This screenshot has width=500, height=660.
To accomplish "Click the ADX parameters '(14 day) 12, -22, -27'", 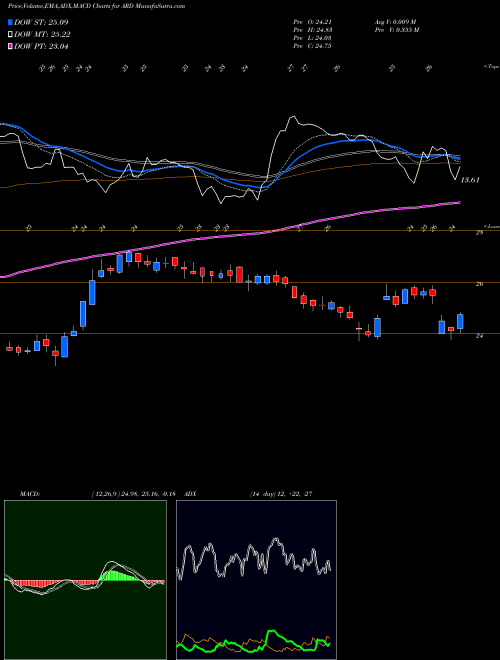I will 281,494.
